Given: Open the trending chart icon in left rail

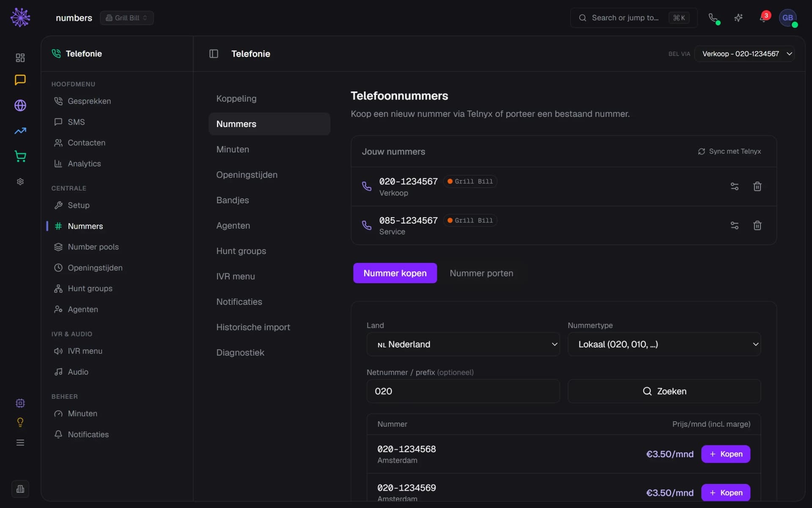Looking at the screenshot, I should [20, 131].
